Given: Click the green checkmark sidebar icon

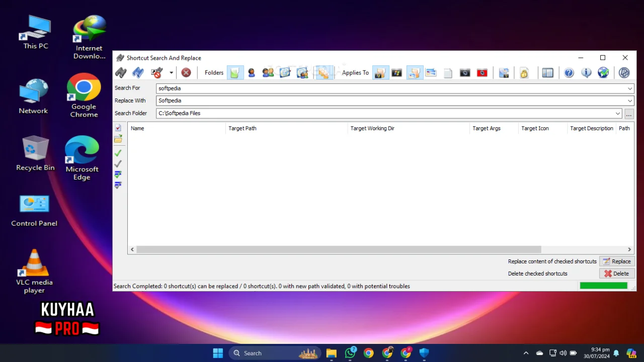Looking at the screenshot, I should pos(118,153).
